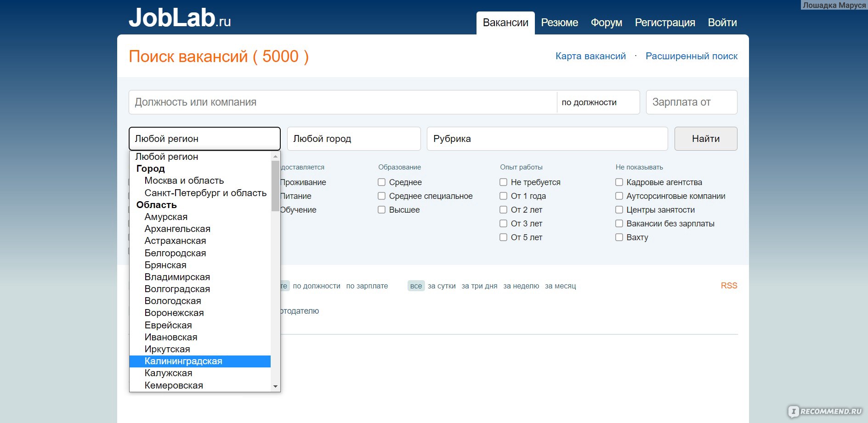Screen dimensions: 868x423
Task: Check 'Не требуется' experience
Action: click(x=504, y=182)
